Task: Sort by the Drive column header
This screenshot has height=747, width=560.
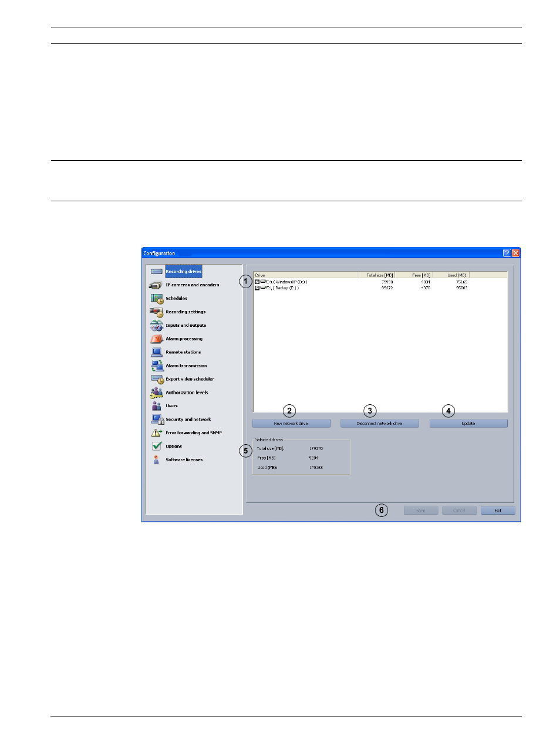Action: click(x=305, y=275)
